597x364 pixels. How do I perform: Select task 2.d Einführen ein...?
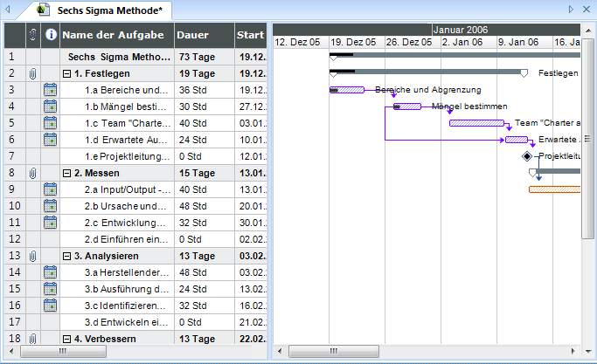click(x=117, y=239)
